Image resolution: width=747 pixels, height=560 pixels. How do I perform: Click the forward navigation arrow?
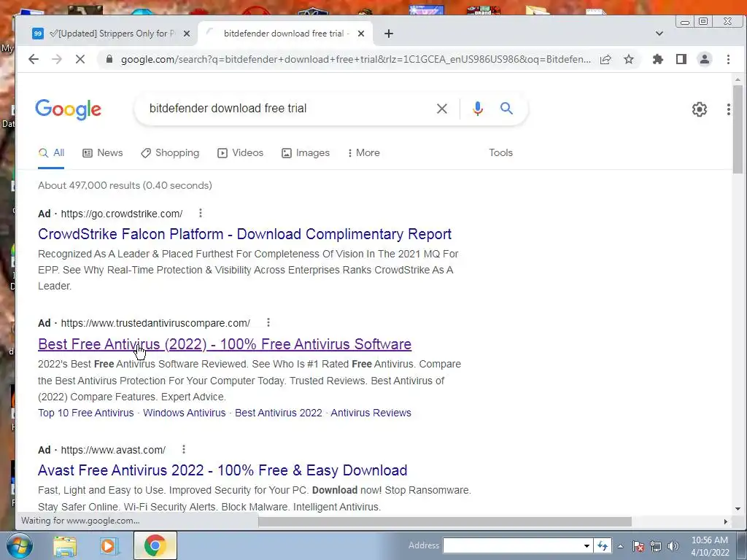(57, 59)
